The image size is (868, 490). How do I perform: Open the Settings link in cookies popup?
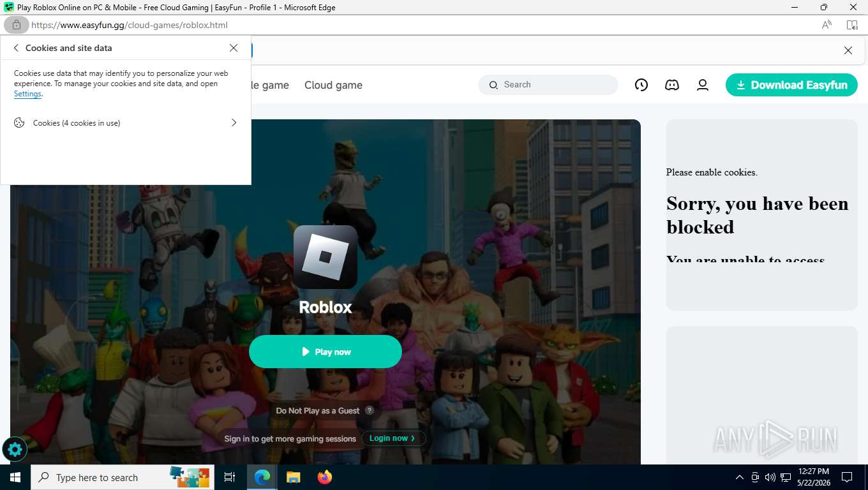pos(27,94)
